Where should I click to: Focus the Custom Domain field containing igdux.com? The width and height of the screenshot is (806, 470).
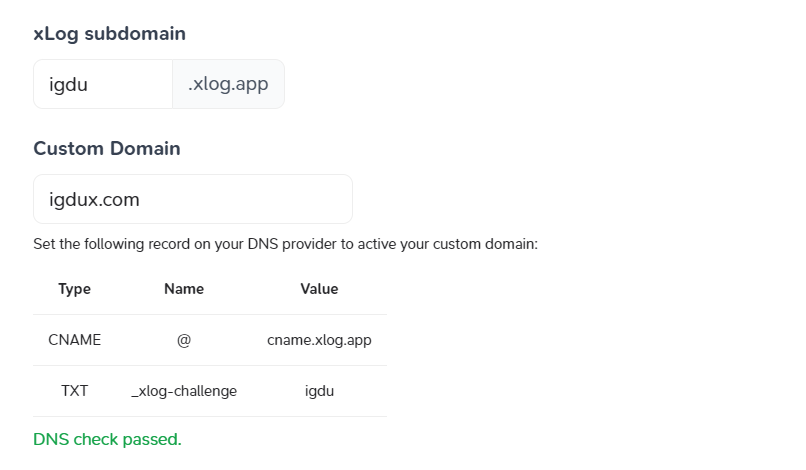(192, 199)
